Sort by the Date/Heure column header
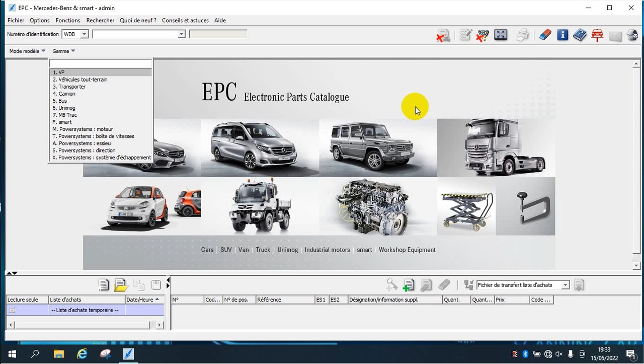This screenshot has width=644, height=364. tap(145, 300)
